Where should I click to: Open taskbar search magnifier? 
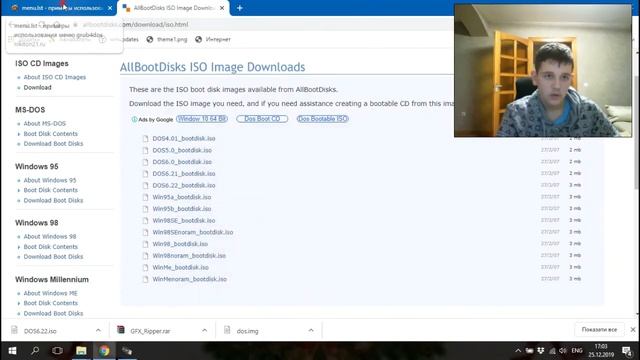pos(35,351)
